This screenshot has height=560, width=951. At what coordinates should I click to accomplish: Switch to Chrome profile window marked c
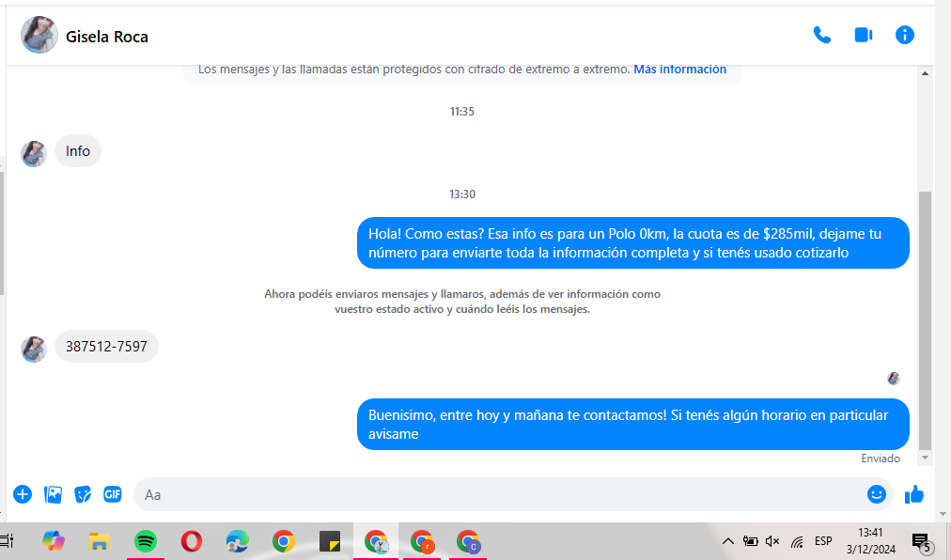pyautogui.click(x=468, y=541)
